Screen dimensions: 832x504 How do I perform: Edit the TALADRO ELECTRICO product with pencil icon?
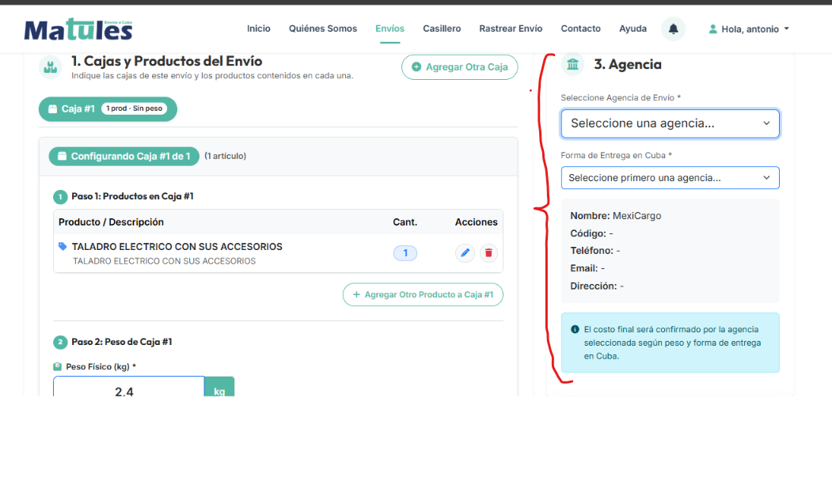[465, 253]
